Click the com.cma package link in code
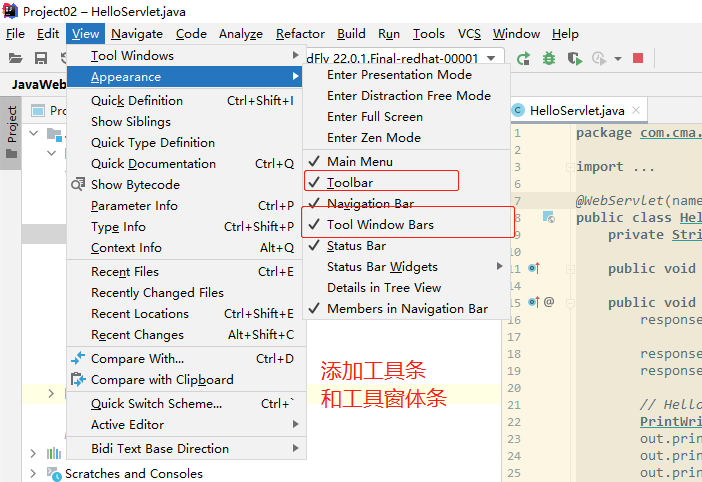The image size is (702, 482). [x=670, y=133]
